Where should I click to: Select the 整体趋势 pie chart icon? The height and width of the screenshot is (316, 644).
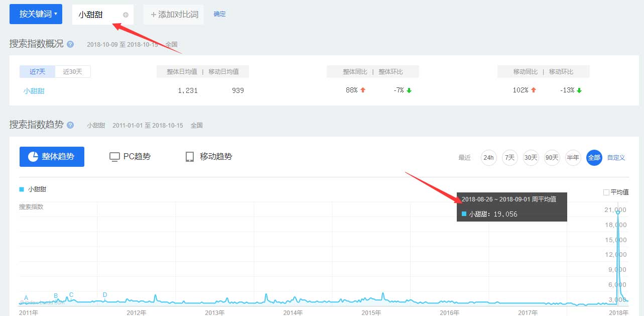[x=31, y=156]
